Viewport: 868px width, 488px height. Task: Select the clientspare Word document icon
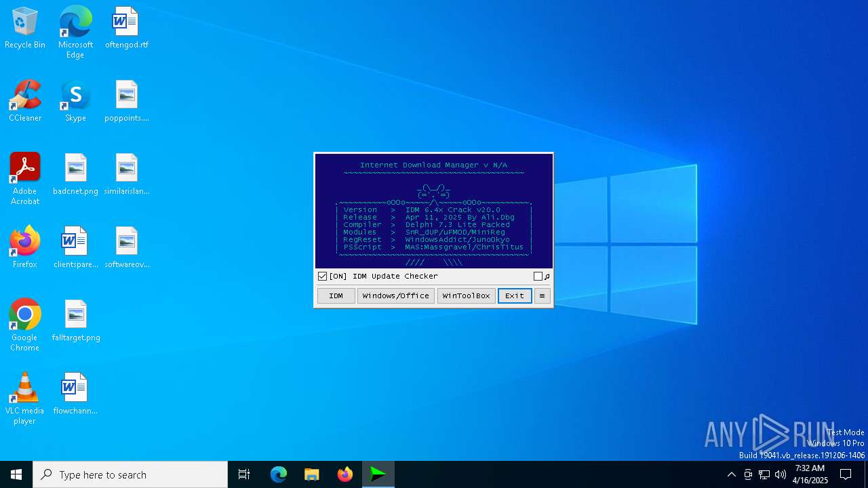[75, 248]
